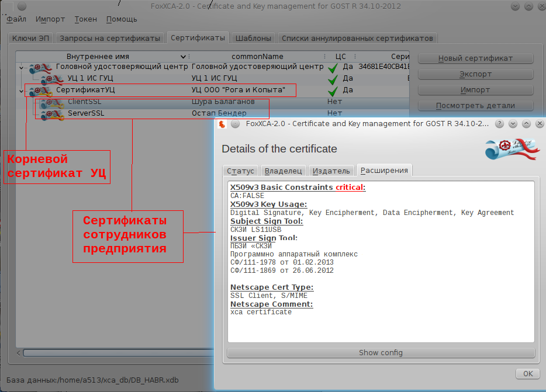Click the scroll certificate logo in details dialog
This screenshot has width=546, height=392.
pos(512,149)
